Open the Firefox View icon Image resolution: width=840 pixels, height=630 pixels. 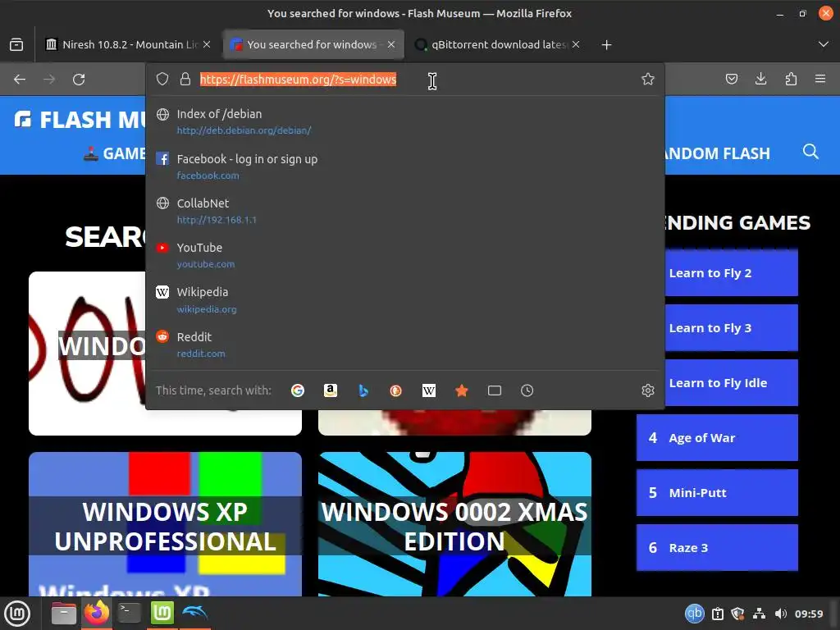16,44
